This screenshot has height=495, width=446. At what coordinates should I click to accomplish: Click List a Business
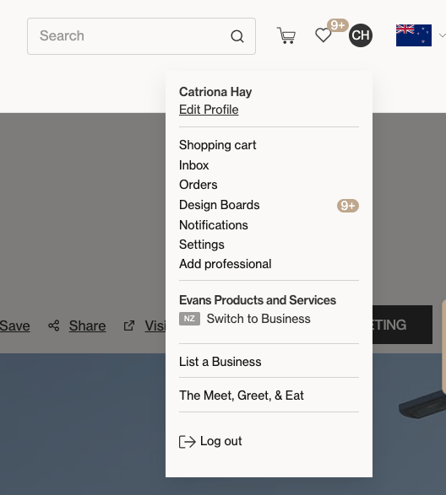coord(220,362)
